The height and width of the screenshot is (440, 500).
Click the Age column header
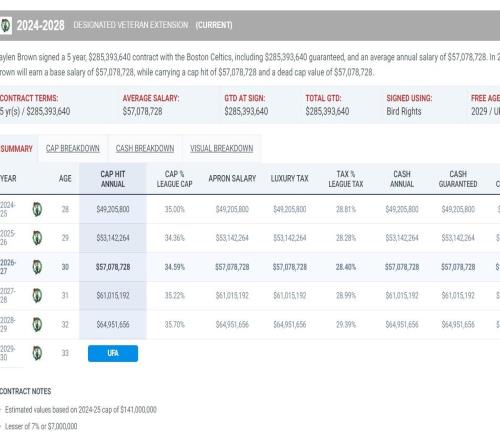65,179
